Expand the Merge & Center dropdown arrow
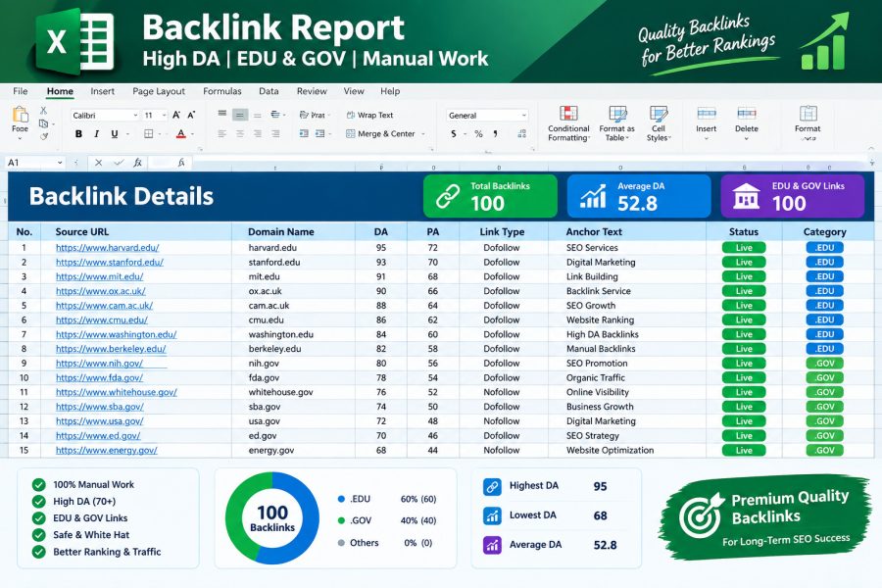The width and height of the screenshot is (882, 588). tap(423, 134)
